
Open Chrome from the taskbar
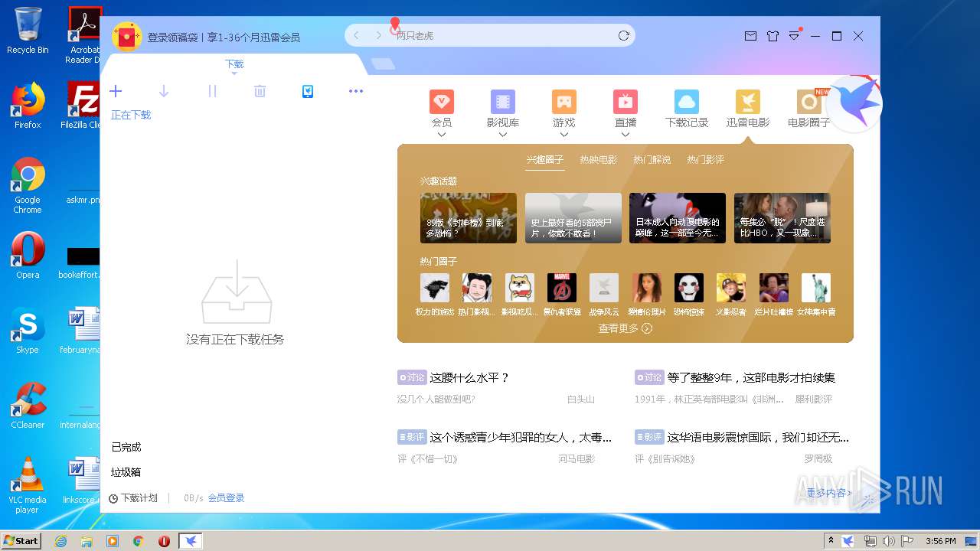[x=138, y=541]
